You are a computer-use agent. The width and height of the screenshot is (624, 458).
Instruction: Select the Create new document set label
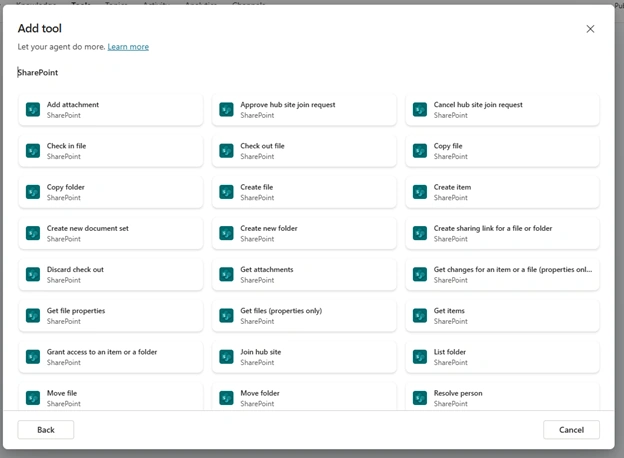point(88,228)
